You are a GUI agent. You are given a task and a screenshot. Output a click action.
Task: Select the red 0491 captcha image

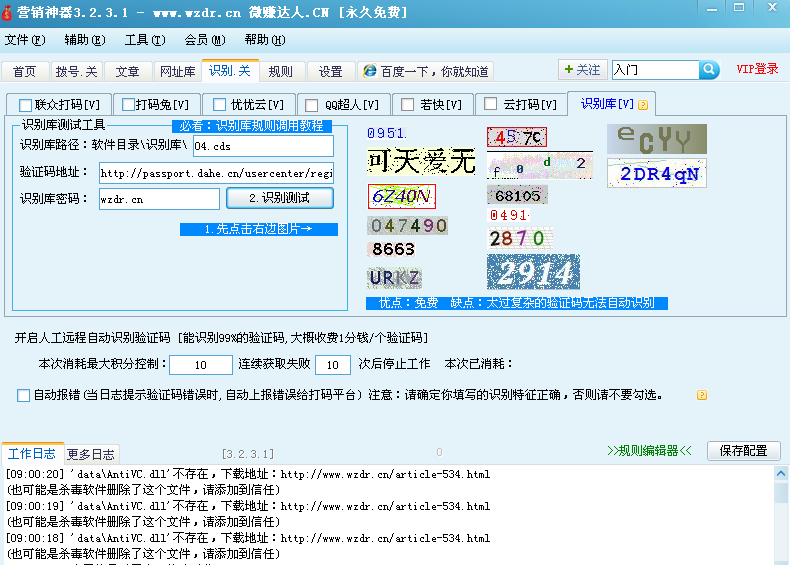(509, 215)
